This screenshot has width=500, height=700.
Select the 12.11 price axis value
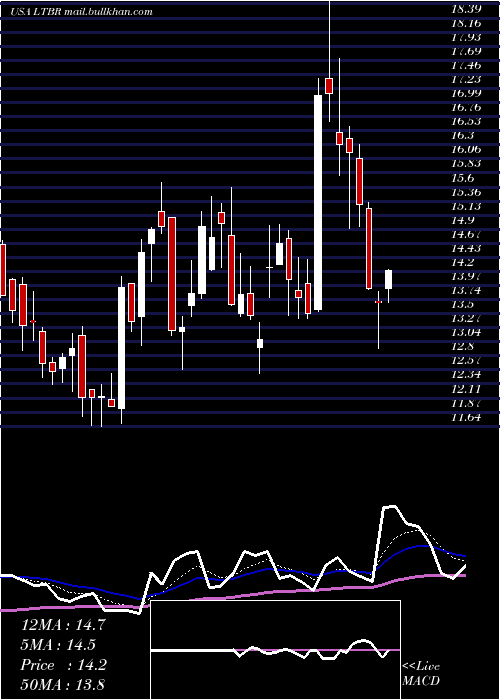point(466,390)
